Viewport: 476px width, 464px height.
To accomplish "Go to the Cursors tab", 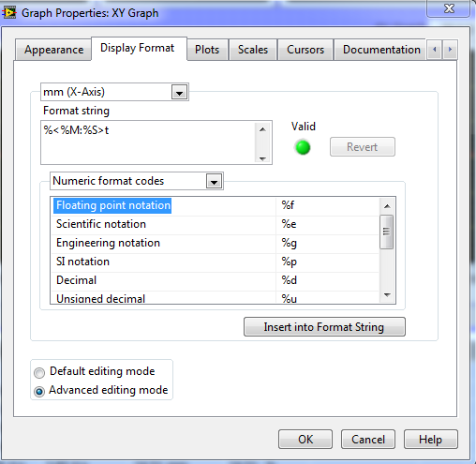I will point(305,50).
